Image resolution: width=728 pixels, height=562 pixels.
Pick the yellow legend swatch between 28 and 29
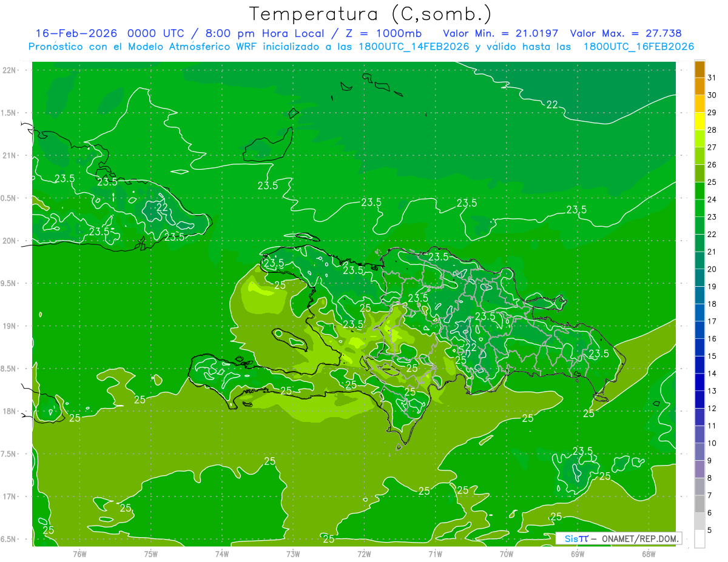[x=699, y=121]
